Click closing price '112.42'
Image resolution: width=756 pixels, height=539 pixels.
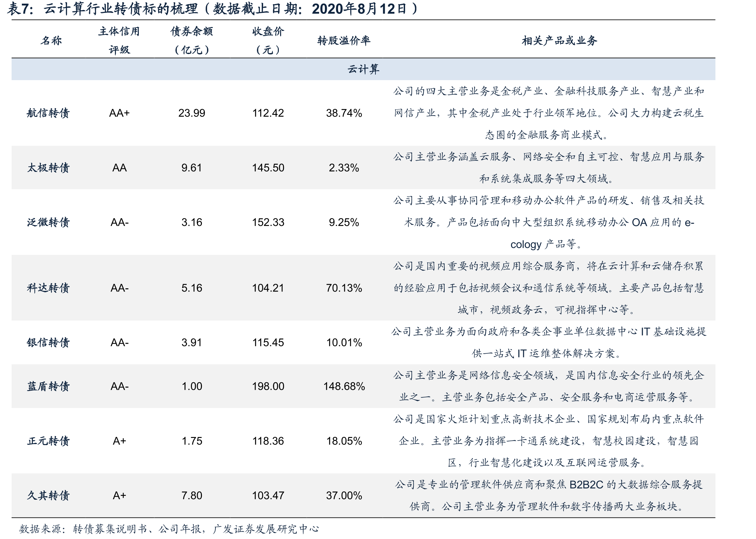pyautogui.click(x=268, y=113)
